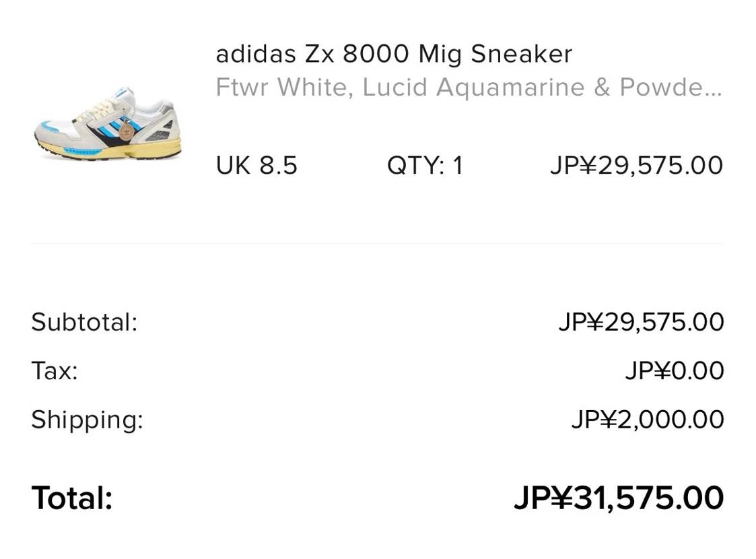Select the subtotal amount in the Subtotal row
Viewport: 756px width, 559px height.
pos(641,322)
